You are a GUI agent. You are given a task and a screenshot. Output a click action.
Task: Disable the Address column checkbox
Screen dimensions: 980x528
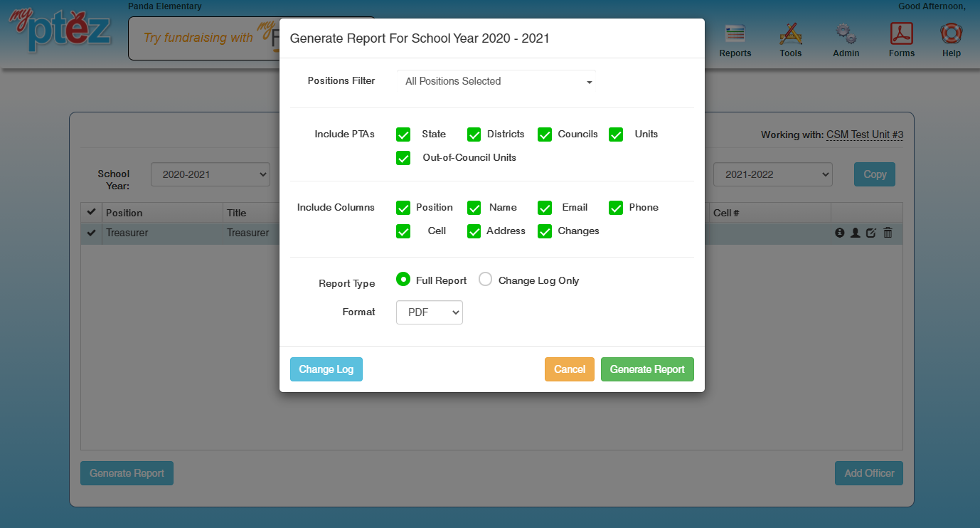[474, 231]
